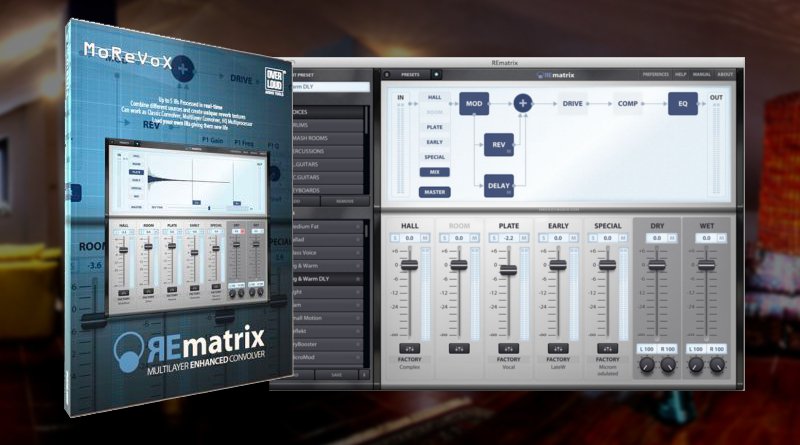Solo the PLATE channel

(x=494, y=238)
